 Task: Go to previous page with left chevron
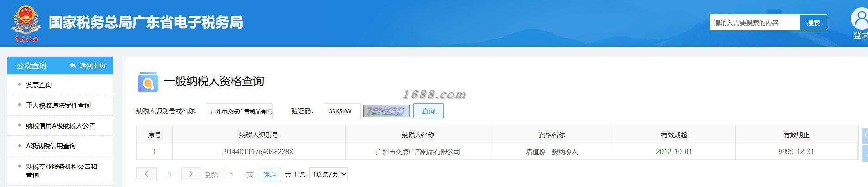(x=146, y=174)
